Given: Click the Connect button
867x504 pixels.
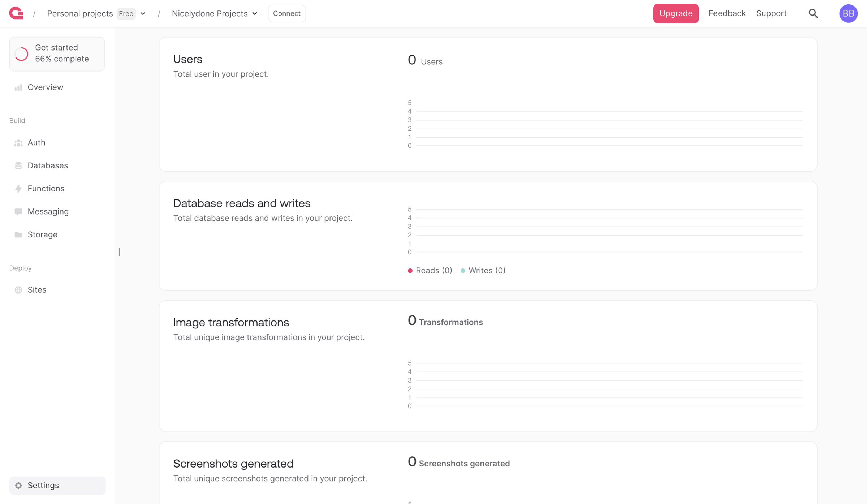Looking at the screenshot, I should pos(286,13).
